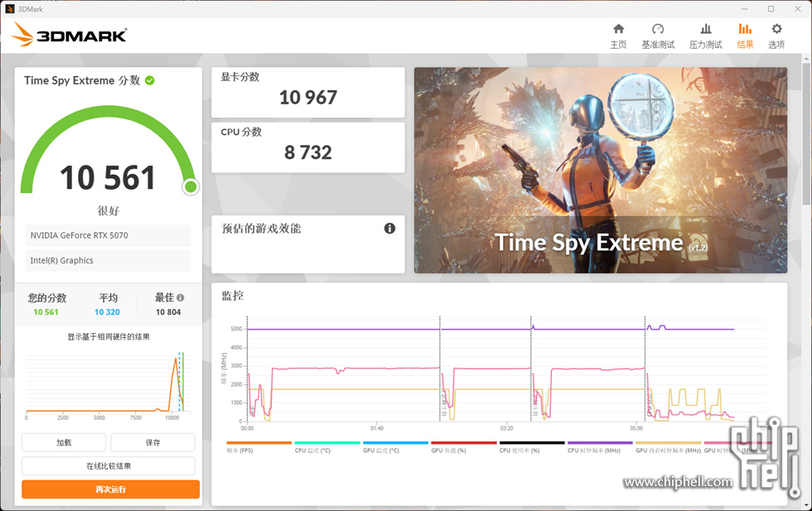Open the 基准测试 benchmark gauge icon
The image size is (812, 511).
pos(658,36)
